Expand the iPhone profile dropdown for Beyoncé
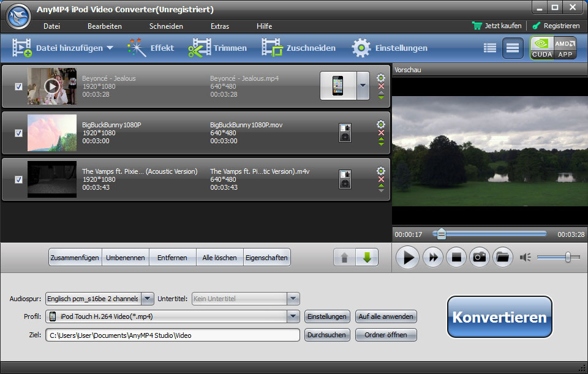 (363, 86)
